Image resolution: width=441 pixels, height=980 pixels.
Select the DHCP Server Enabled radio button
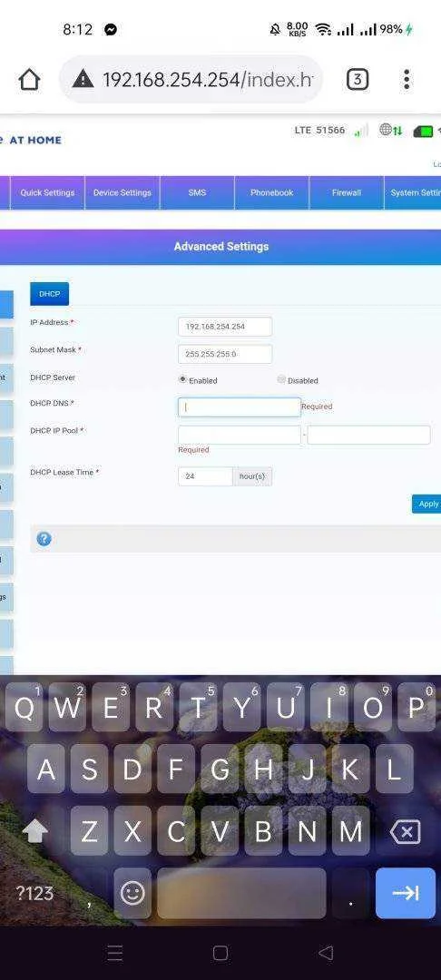[182, 378]
